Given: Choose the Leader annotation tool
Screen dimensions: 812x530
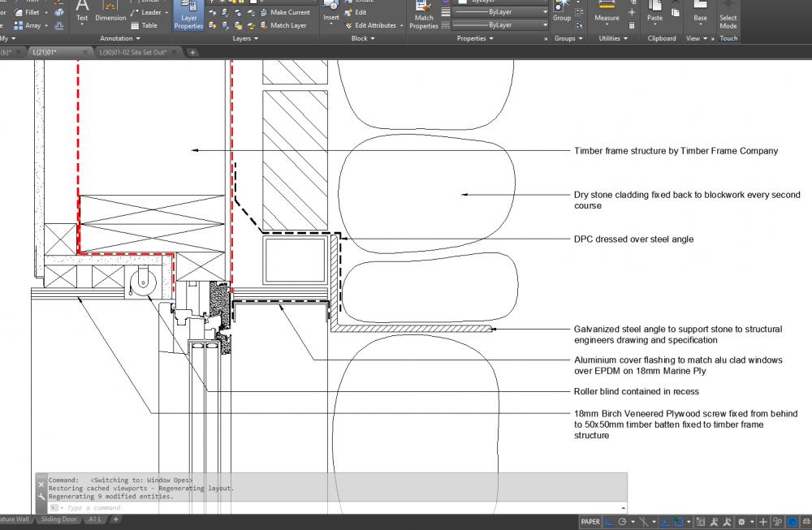Looking at the screenshot, I should pos(146,12).
